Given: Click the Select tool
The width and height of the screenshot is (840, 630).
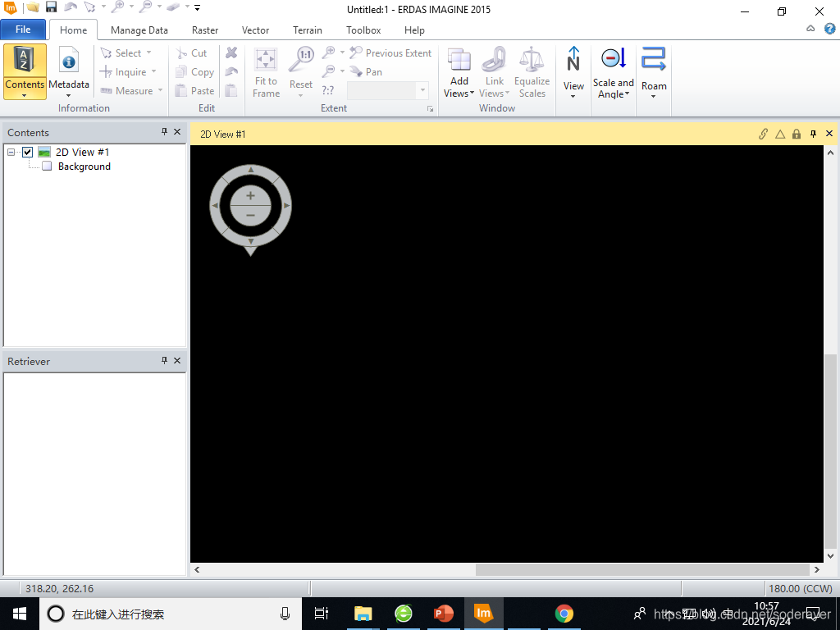Looking at the screenshot, I should pos(121,52).
